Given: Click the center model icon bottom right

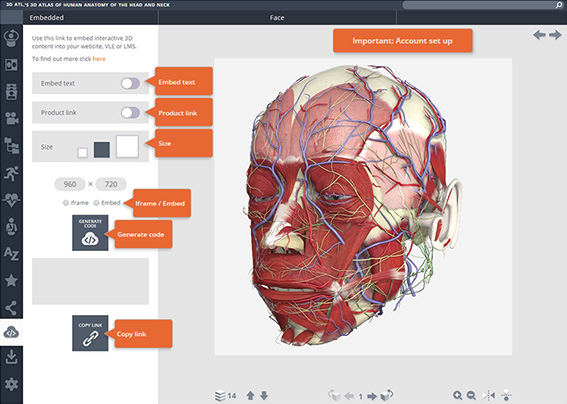Looking at the screenshot, I should click(x=506, y=395).
